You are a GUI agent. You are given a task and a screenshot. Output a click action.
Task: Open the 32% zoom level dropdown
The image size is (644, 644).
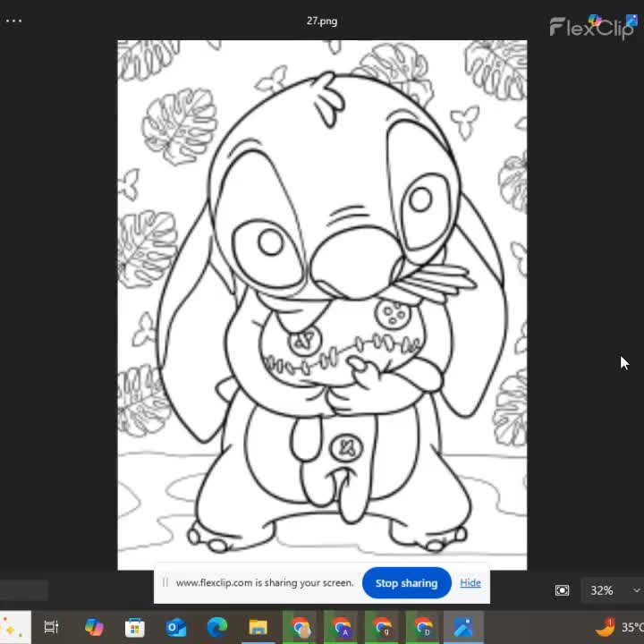(613, 590)
